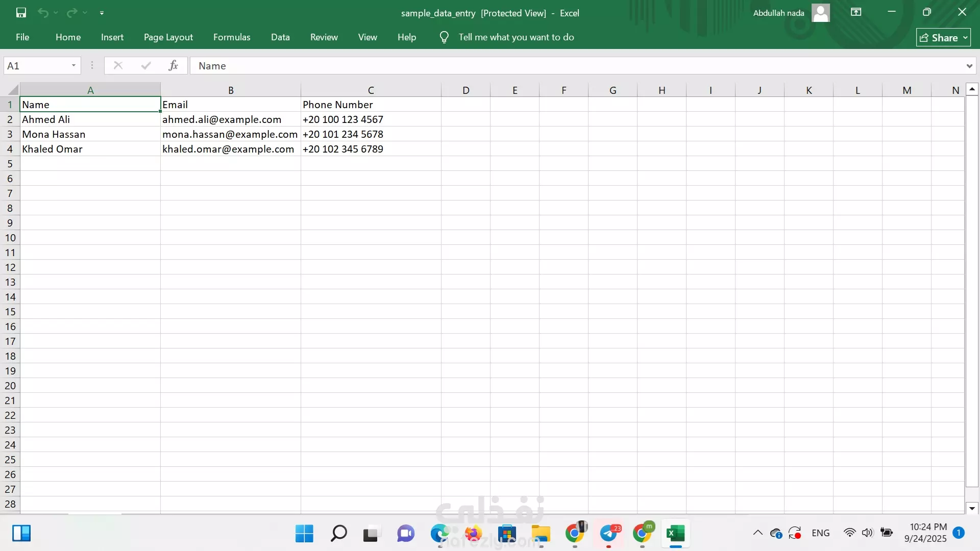Open the Share button dropdown arrow
The image size is (980, 551).
click(965, 38)
